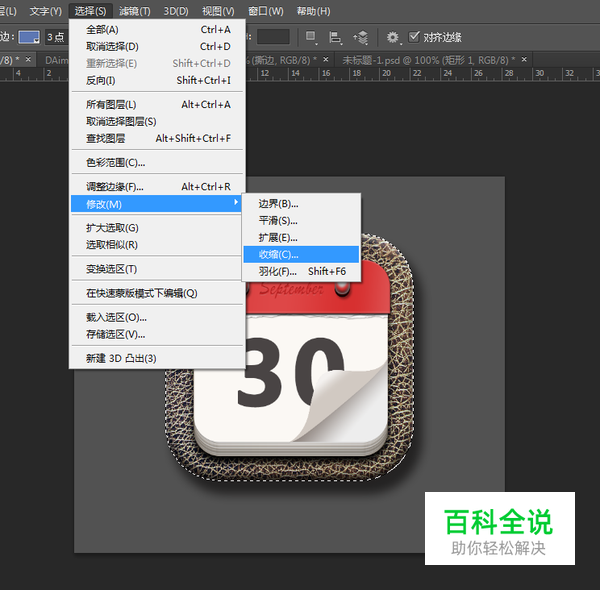Choose 新建 3D 凸出(3)
Image resolution: width=600 pixels, height=590 pixels.
coord(157,359)
